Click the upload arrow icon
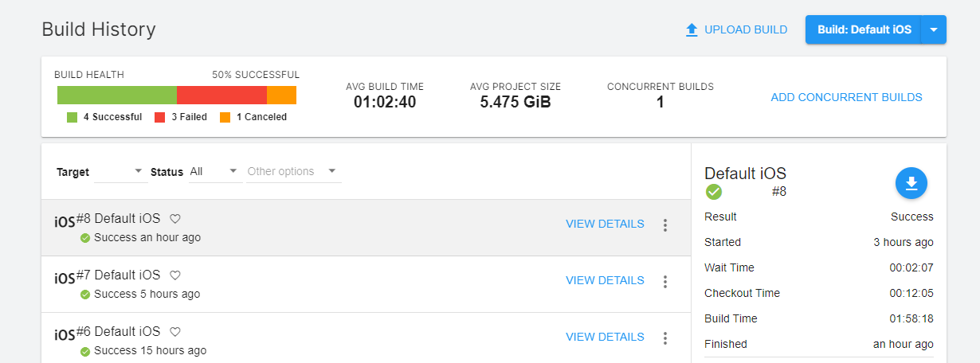This screenshot has height=363, width=980. [692, 30]
